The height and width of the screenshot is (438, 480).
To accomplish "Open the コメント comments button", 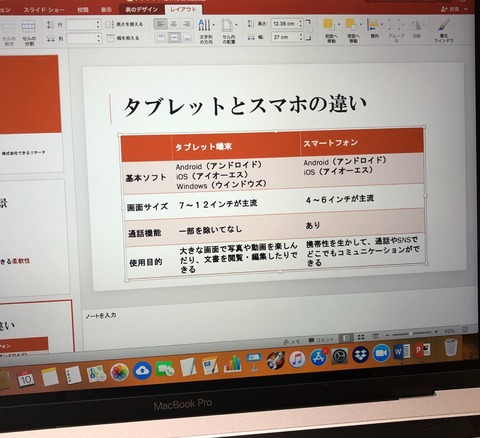I will tap(321, 340).
